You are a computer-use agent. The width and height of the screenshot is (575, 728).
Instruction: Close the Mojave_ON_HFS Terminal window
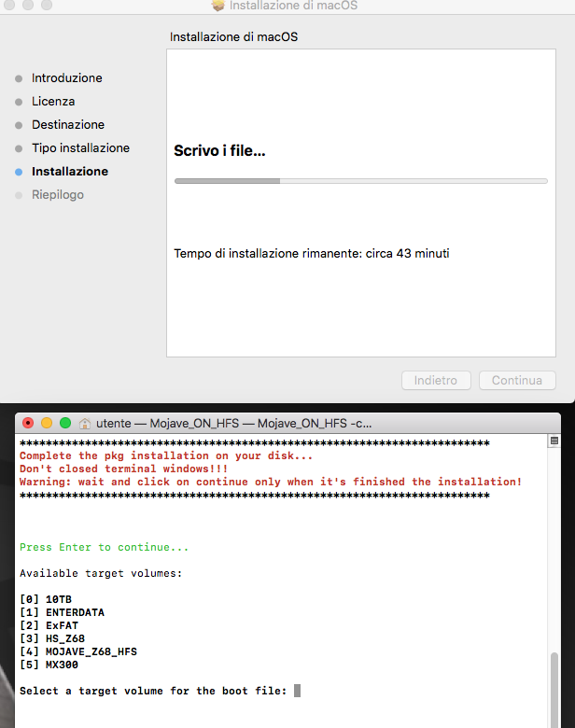28,423
